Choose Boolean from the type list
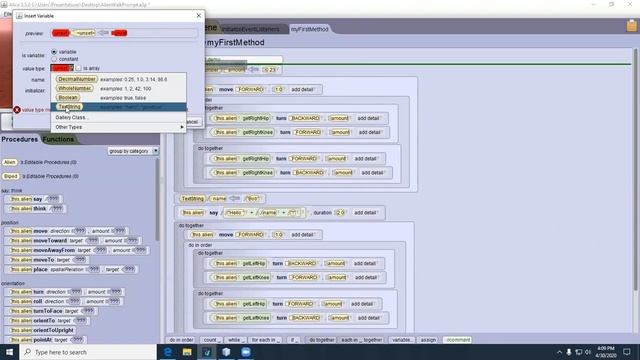Viewport: 640px width, 360px height. coord(68,98)
